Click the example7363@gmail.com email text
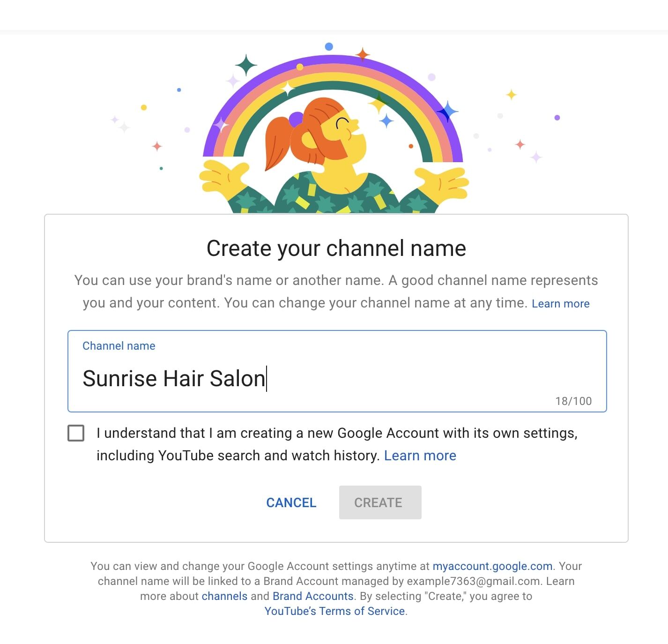 coord(473,581)
